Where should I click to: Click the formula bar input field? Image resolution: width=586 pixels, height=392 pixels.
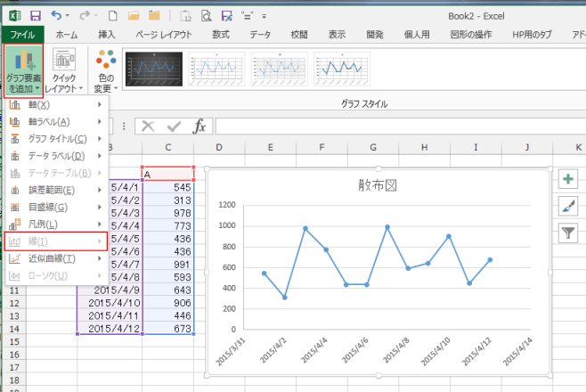(392, 127)
